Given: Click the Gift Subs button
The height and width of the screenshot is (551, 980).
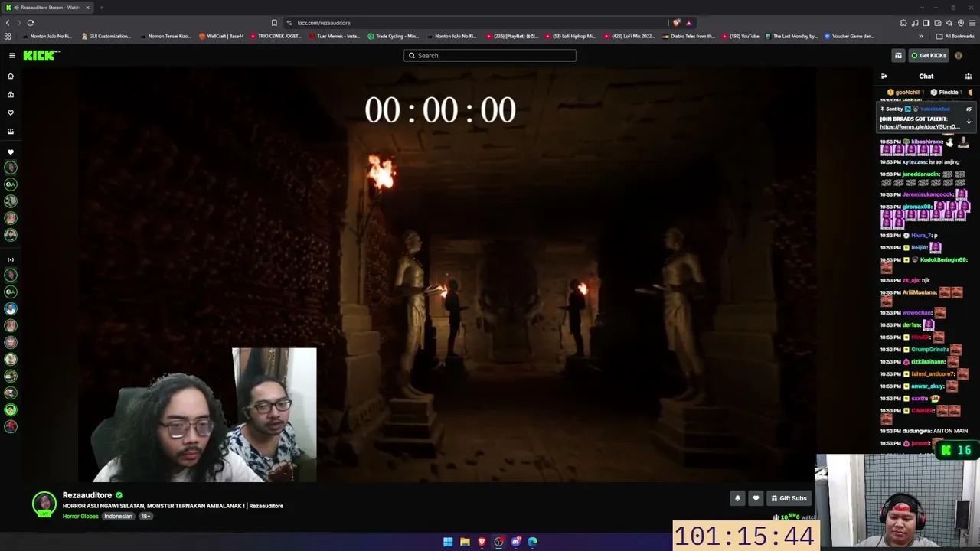Looking at the screenshot, I should 789,498.
